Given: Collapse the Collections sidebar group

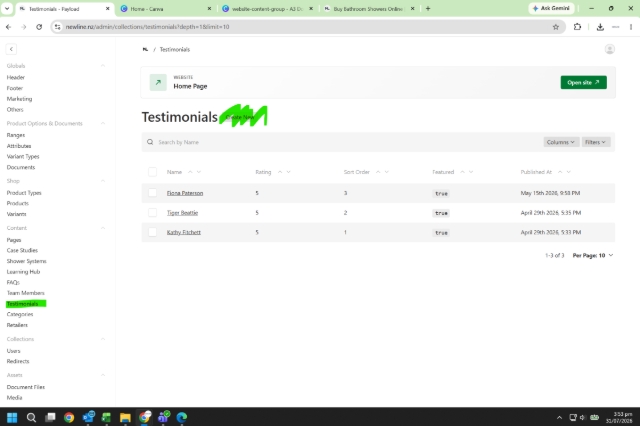Looking at the screenshot, I should point(103,339).
